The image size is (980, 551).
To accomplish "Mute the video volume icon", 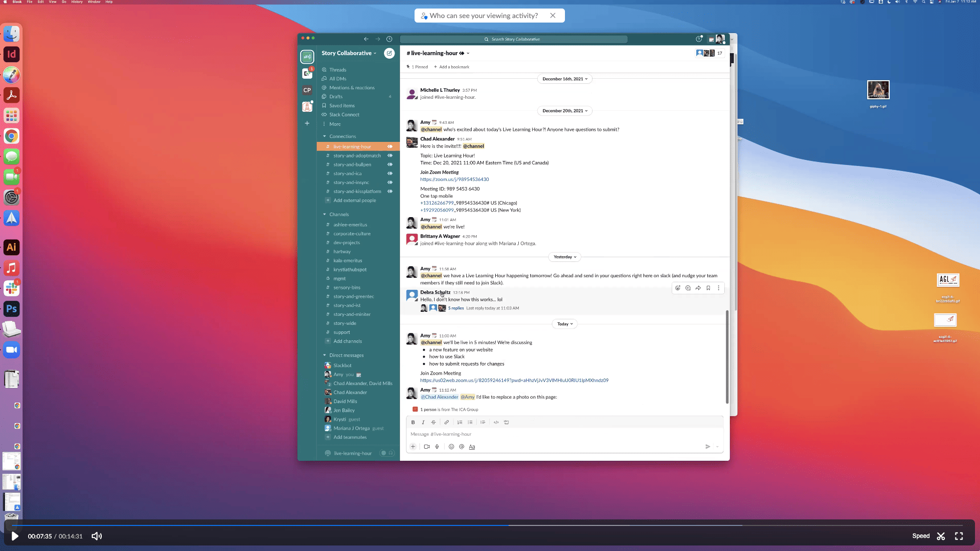I will pyautogui.click(x=97, y=536).
